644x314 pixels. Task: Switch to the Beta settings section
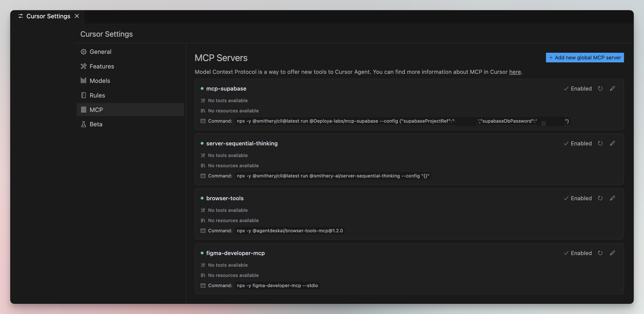click(x=96, y=124)
